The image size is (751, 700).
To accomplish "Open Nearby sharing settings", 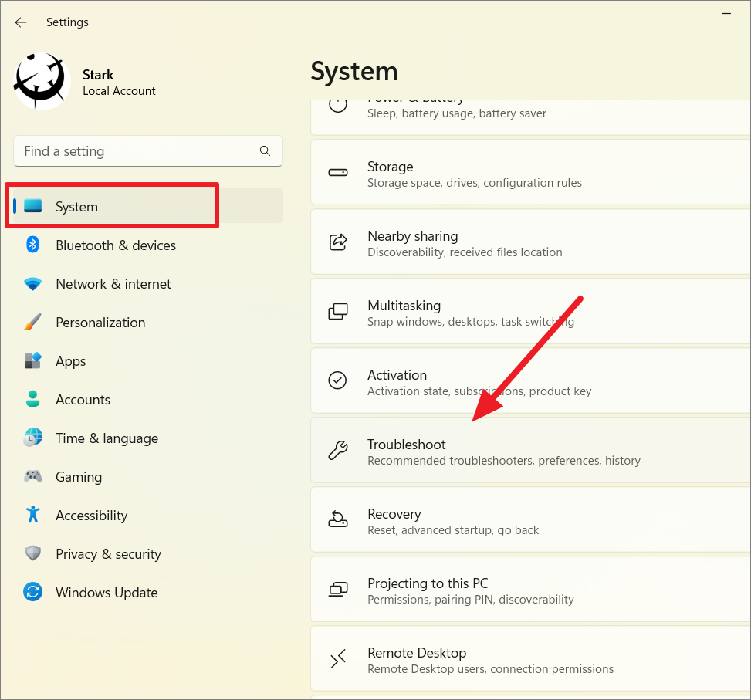I will (531, 242).
